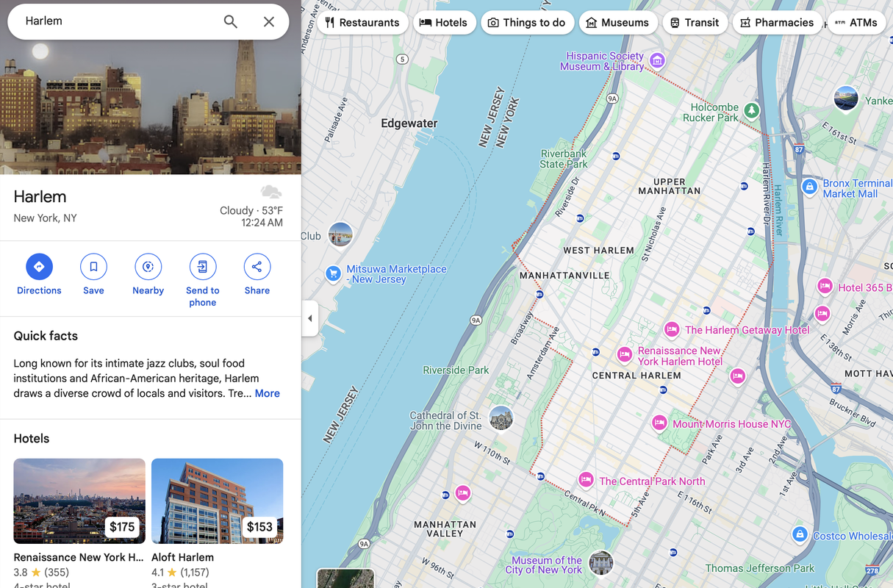The height and width of the screenshot is (588, 893).
Task: Click the Manhattanville neighborhood label
Action: tap(564, 276)
